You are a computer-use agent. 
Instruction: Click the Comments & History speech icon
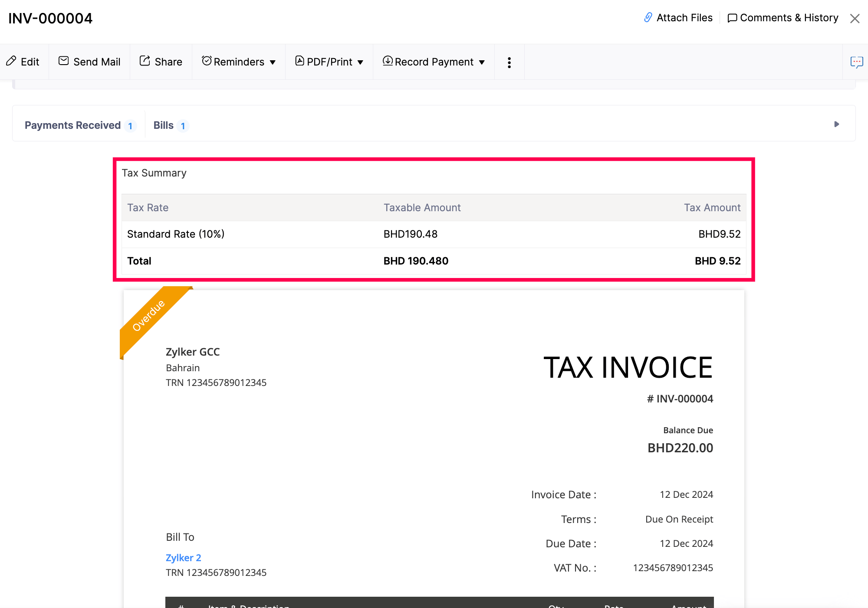coord(732,17)
